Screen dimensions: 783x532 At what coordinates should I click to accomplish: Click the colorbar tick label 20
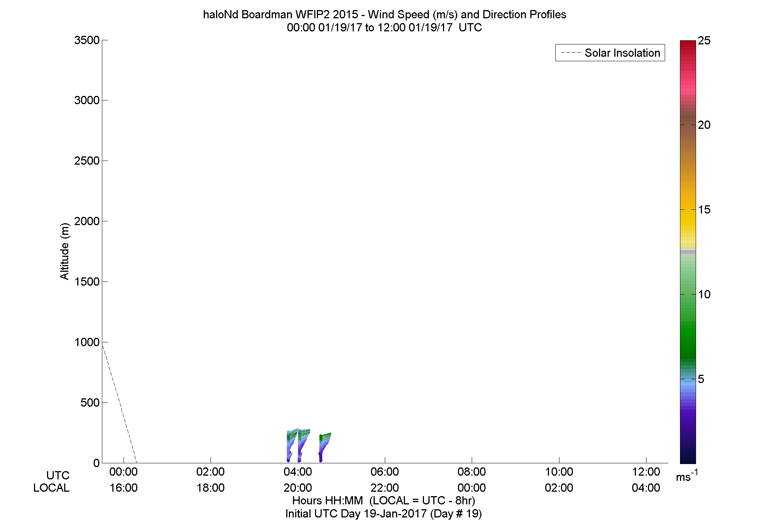(x=704, y=125)
